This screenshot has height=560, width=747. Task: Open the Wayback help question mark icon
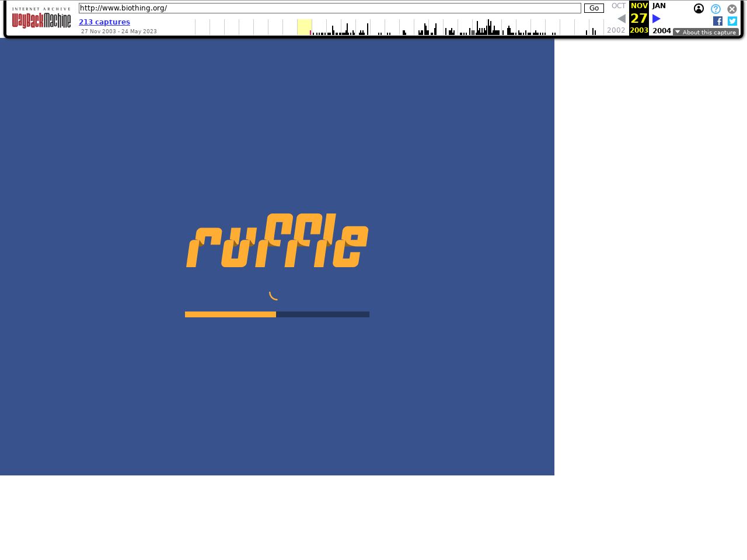pos(715,9)
